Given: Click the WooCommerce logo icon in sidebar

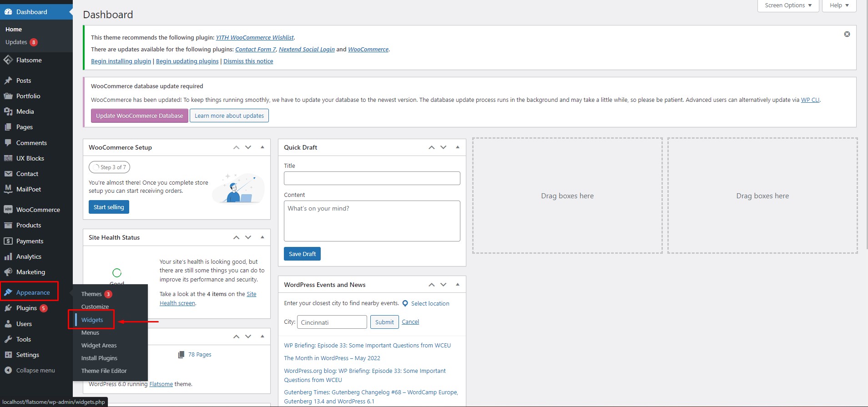Looking at the screenshot, I should tap(8, 210).
